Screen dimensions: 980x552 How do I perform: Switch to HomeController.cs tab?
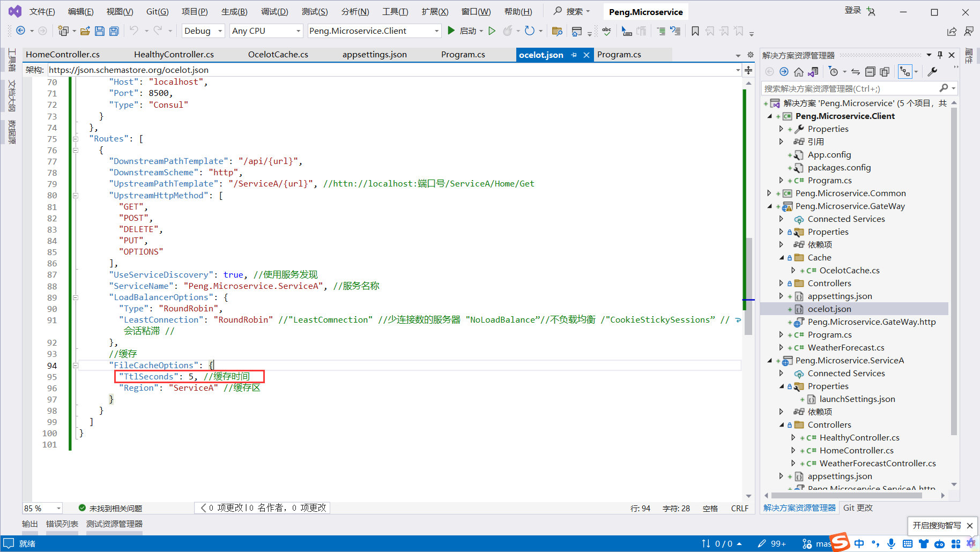(63, 55)
